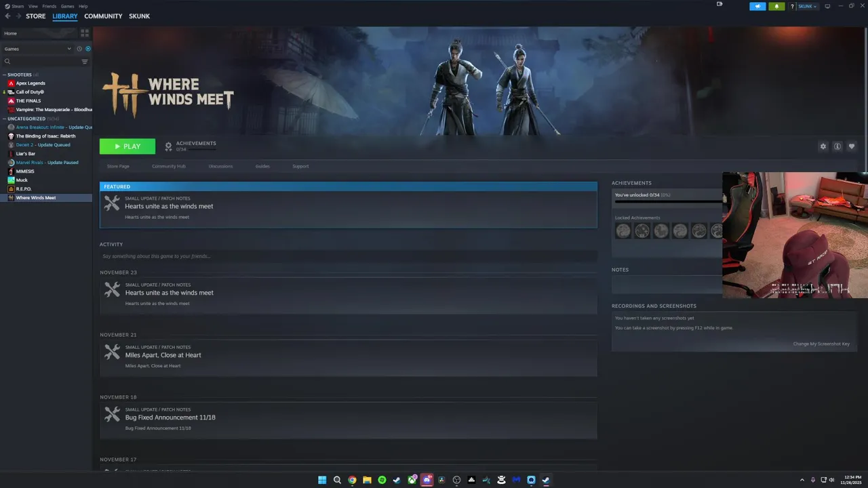The image size is (868, 488).
Task: Open Windows Start menu
Action: click(322, 480)
